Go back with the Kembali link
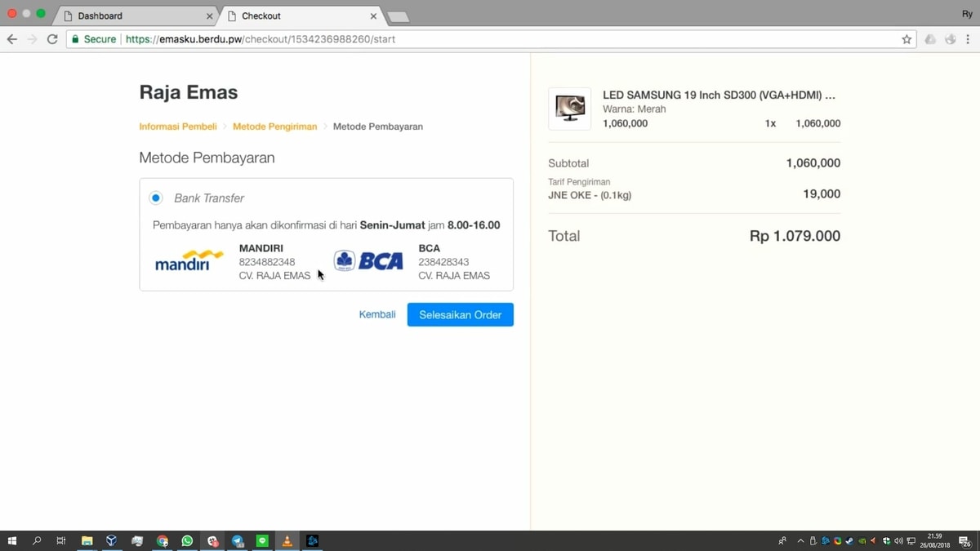 pyautogui.click(x=377, y=314)
